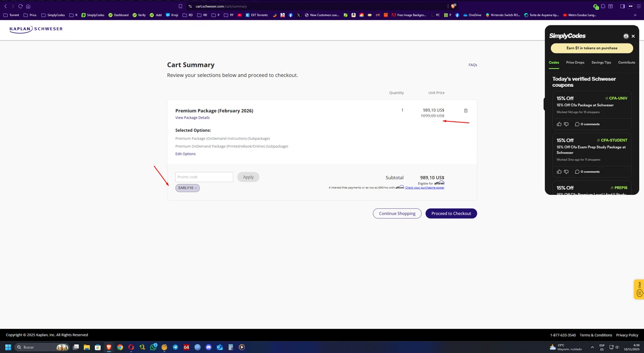Open the Dashboard bookmark

coord(118,15)
